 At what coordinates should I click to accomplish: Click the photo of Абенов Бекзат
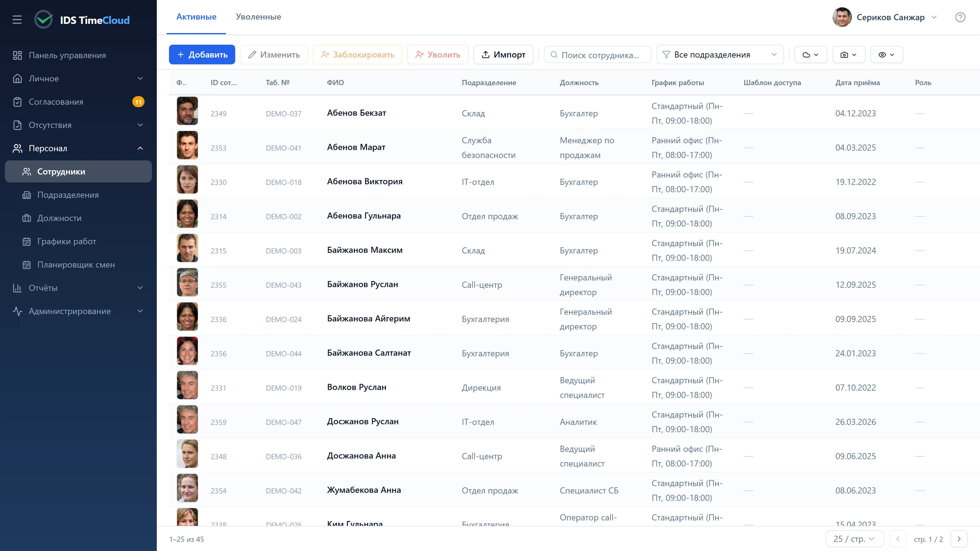click(x=187, y=111)
